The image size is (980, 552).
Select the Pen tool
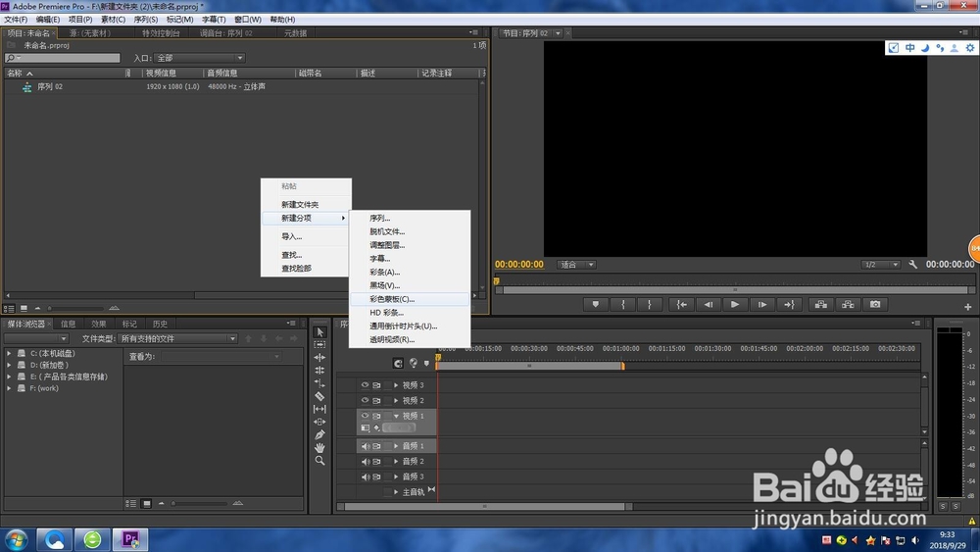coord(320,434)
